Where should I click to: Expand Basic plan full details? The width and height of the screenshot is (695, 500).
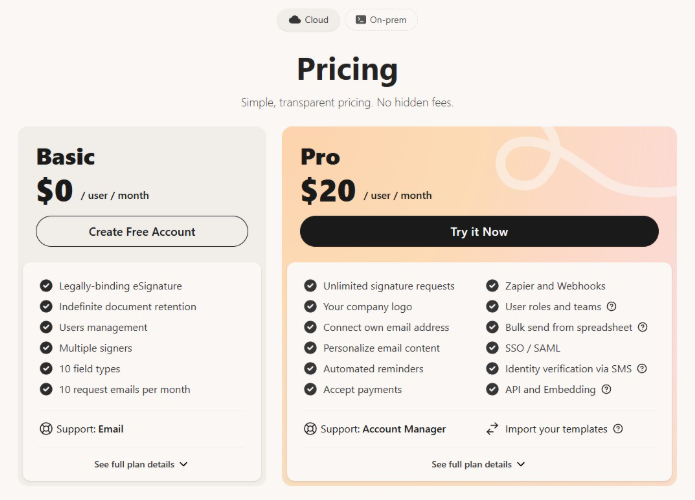141,464
